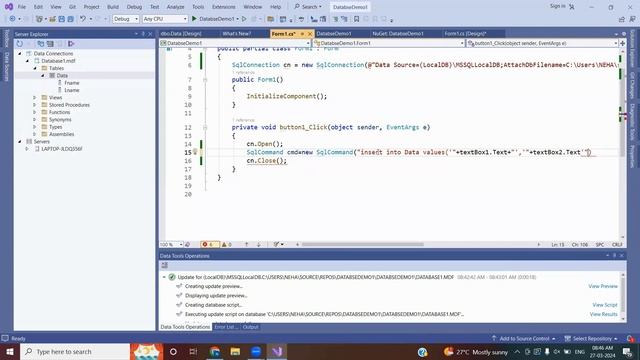Select the Database1.mdf tree node
Image resolution: width=640 pixels, height=360 pixels.
58,61
